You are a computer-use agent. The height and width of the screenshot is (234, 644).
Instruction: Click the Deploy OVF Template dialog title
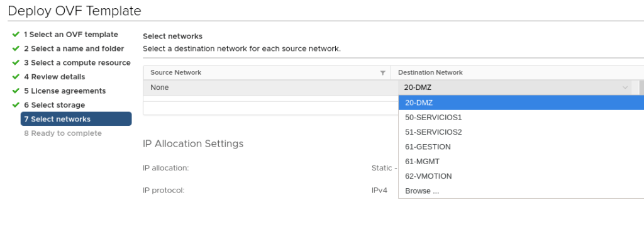pyautogui.click(x=74, y=11)
